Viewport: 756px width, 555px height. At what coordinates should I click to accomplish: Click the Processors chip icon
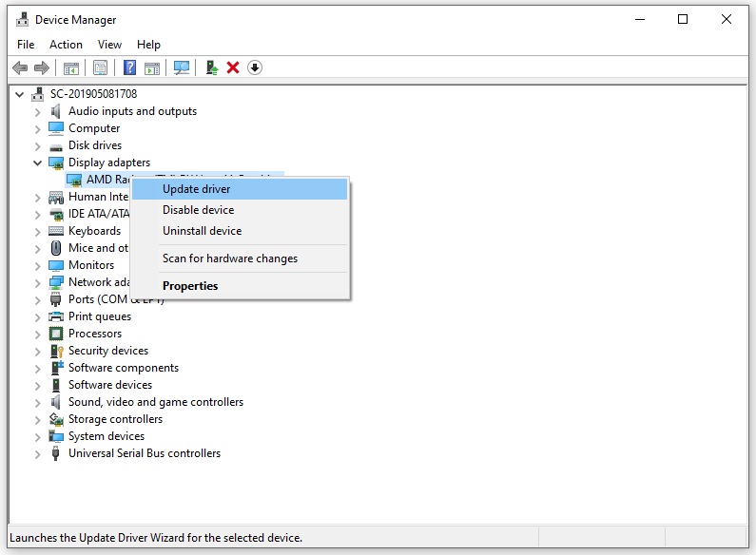point(56,334)
